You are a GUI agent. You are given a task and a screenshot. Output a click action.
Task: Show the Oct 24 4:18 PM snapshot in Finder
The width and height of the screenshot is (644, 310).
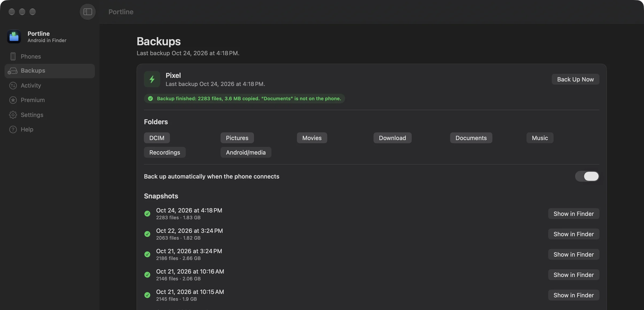point(573,214)
